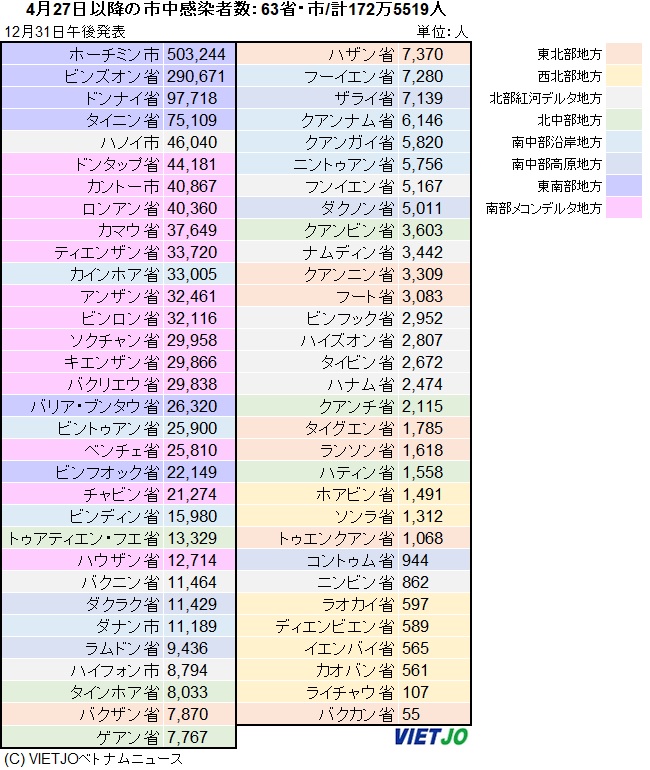650x770 pixels.
Task: Click the ドンナイ省 row name
Action: pyautogui.click(x=122, y=98)
